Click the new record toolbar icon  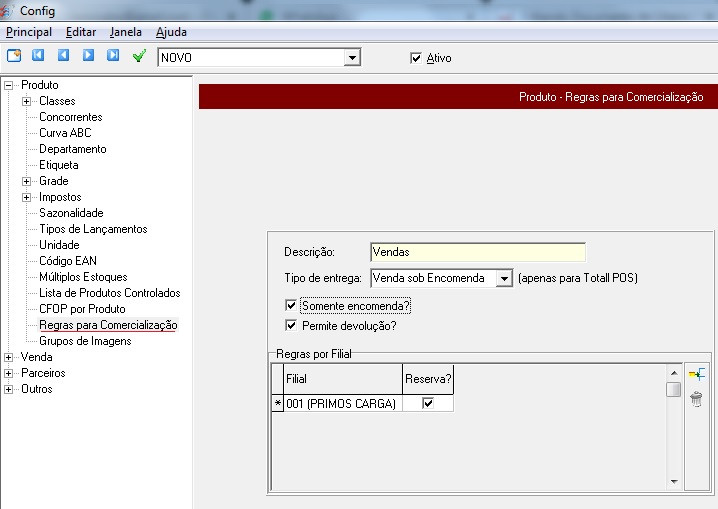(x=14, y=56)
